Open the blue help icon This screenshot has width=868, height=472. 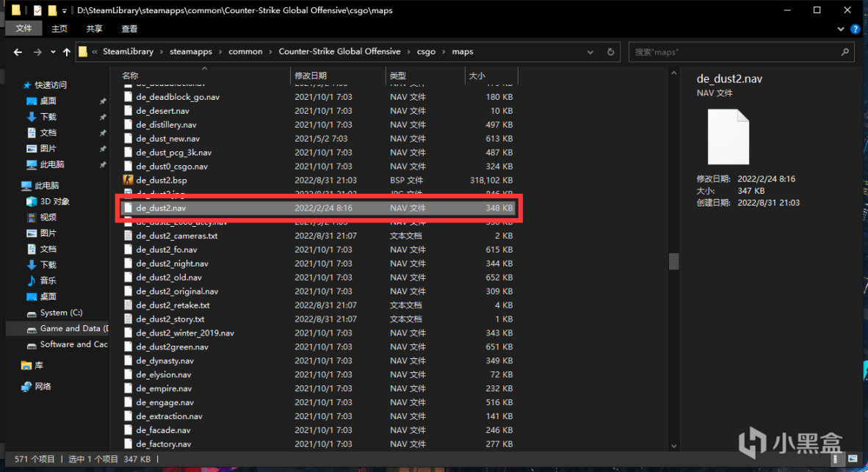tap(856, 29)
